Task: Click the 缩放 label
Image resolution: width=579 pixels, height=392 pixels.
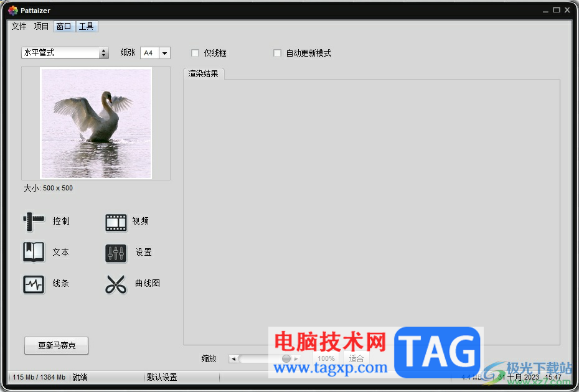Action: click(209, 358)
